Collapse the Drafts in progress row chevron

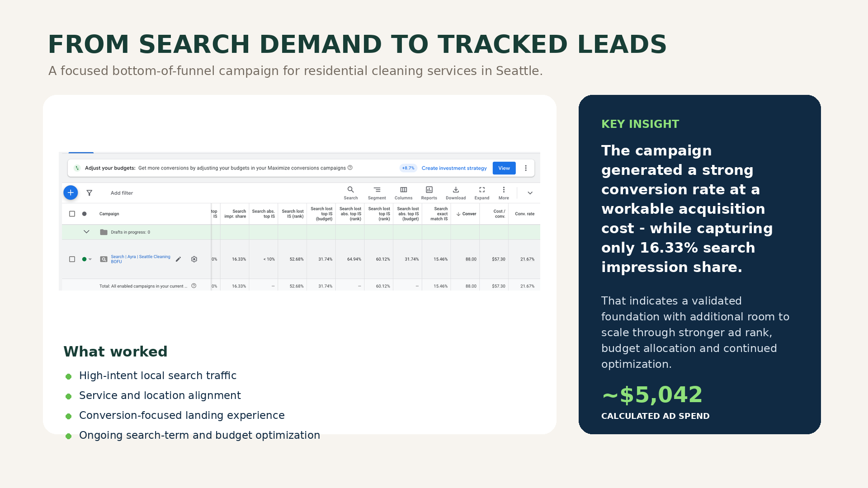coord(86,232)
